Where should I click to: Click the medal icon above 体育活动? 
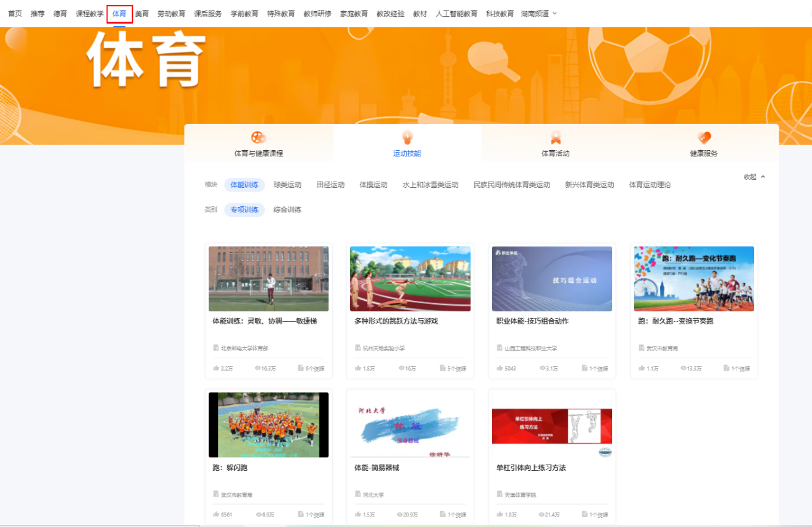point(556,137)
